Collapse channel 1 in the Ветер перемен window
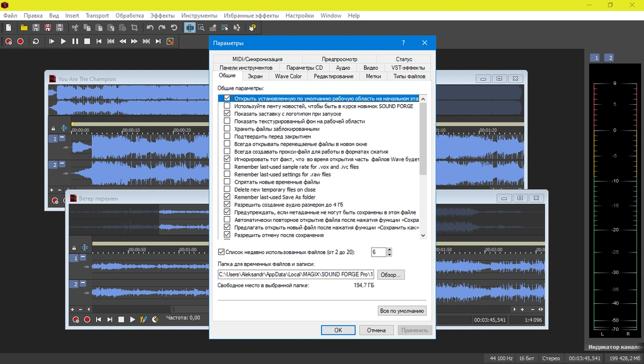The width and height of the screenshot is (644, 364). (x=83, y=258)
